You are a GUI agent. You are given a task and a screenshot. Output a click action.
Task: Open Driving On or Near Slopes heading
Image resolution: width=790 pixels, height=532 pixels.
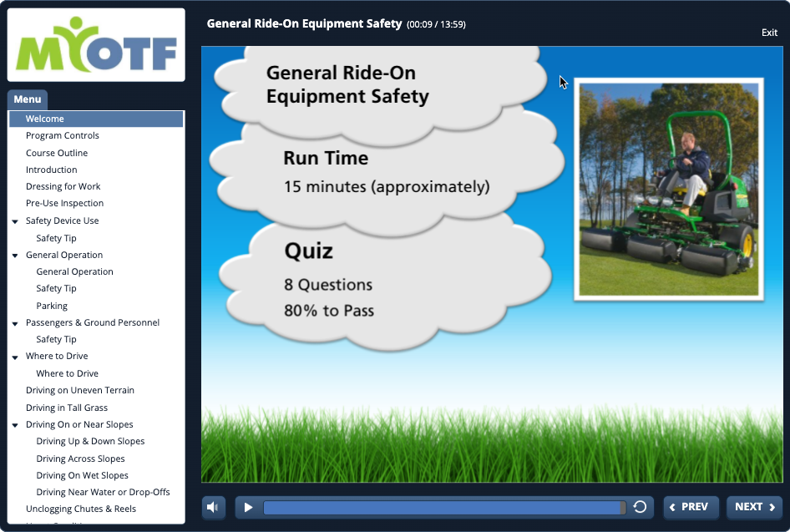79,424
